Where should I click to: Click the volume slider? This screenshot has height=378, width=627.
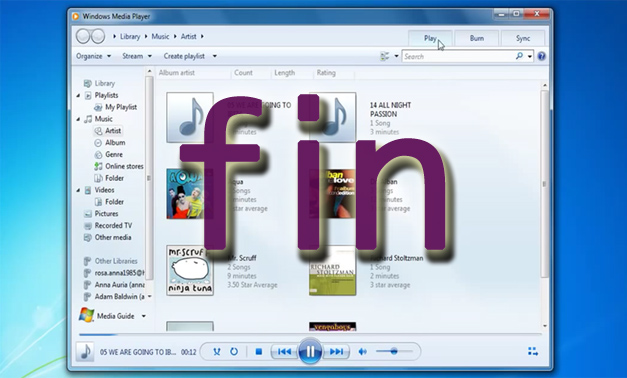394,352
